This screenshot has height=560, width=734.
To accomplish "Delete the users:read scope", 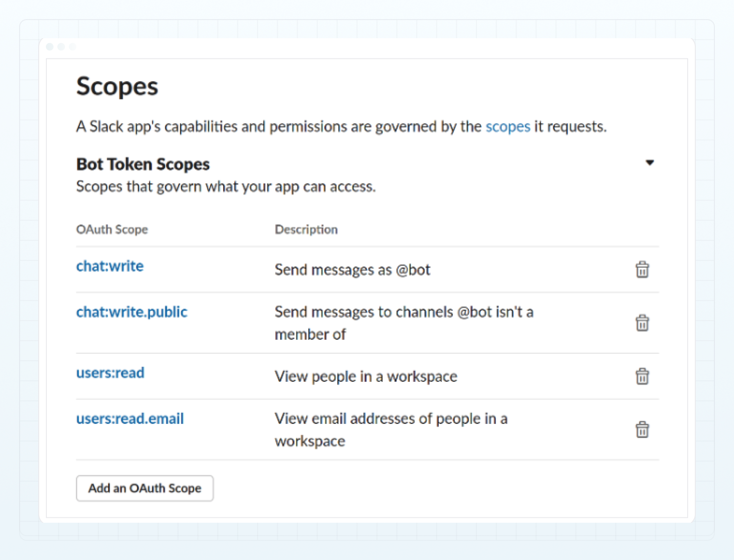I will (x=642, y=377).
